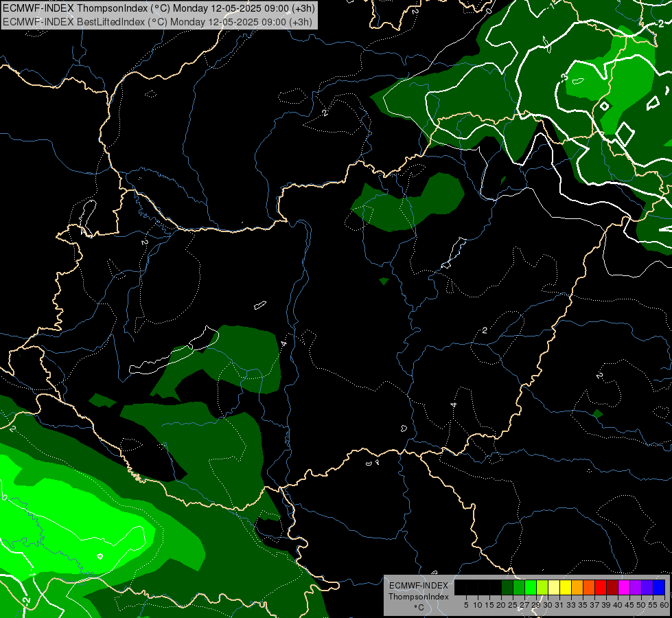Select the dark green 20–25 legend swatch

click(x=507, y=587)
